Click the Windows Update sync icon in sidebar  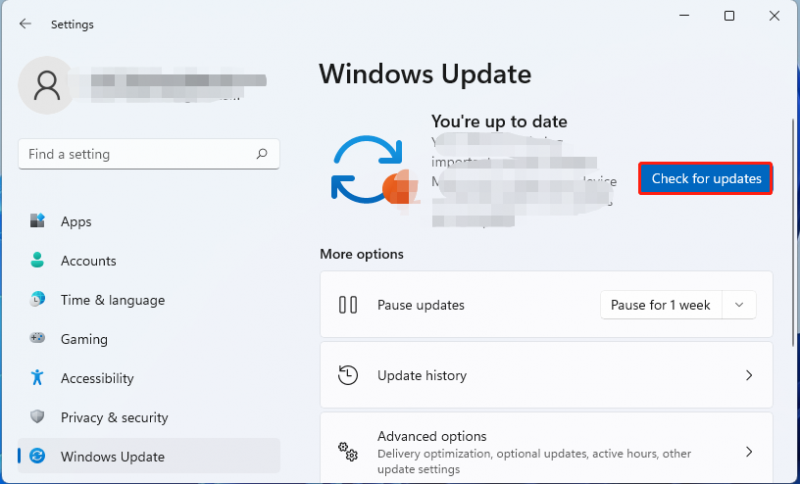[x=37, y=456]
